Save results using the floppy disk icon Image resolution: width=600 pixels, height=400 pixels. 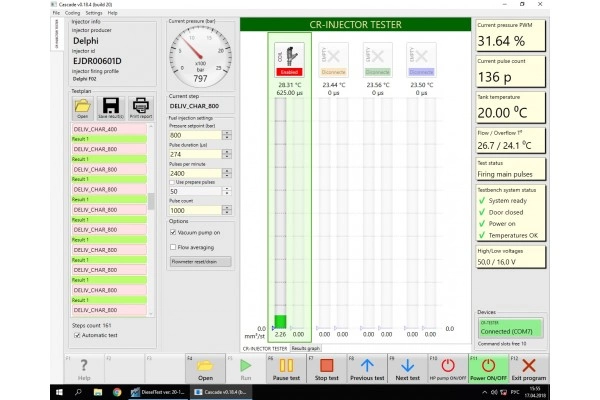pyautogui.click(x=111, y=108)
